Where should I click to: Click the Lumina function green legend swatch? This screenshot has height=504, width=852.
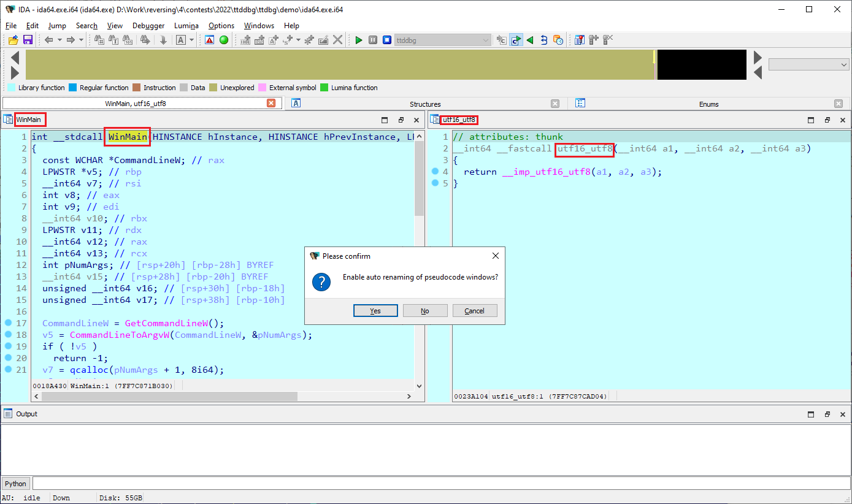tap(324, 88)
